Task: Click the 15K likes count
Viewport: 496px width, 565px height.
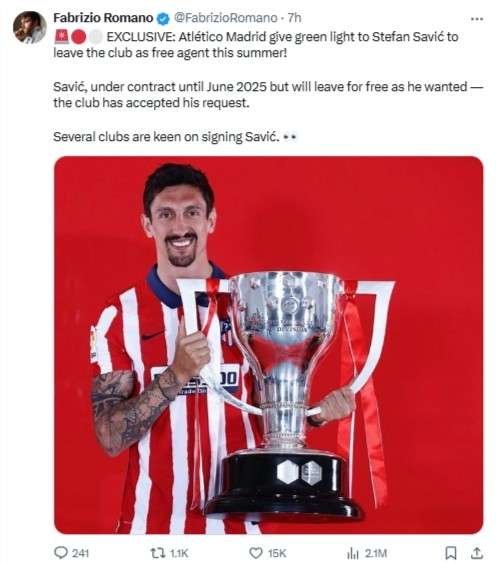Action: coord(277,553)
